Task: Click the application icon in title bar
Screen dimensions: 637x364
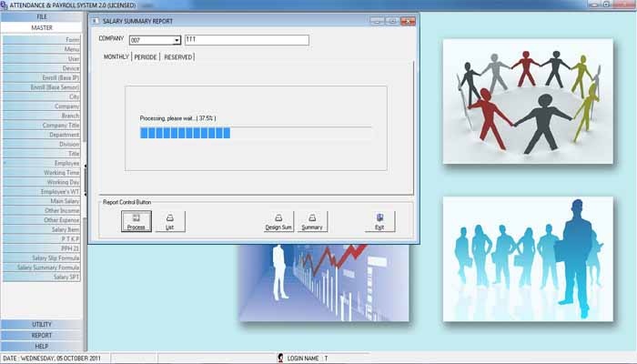Action: point(4,5)
